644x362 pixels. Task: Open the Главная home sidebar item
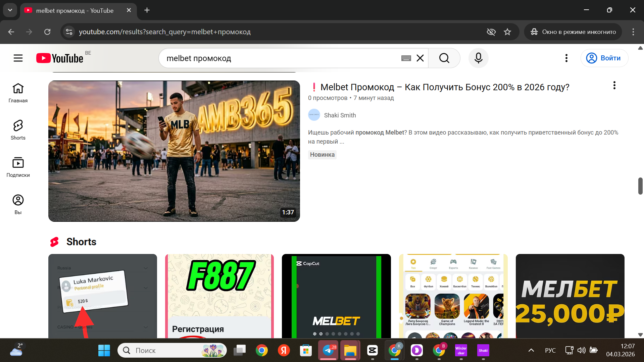(18, 93)
